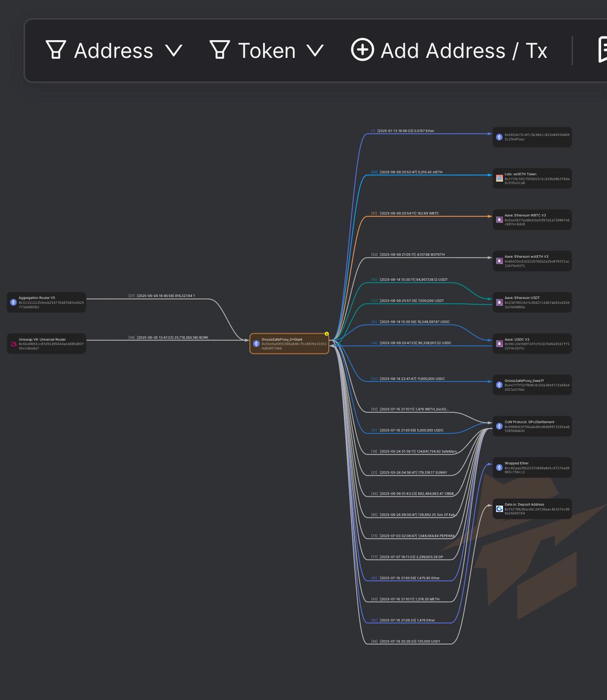
Task: Click the GnosisSafeProxy_0xee7f title
Action: coord(525,380)
